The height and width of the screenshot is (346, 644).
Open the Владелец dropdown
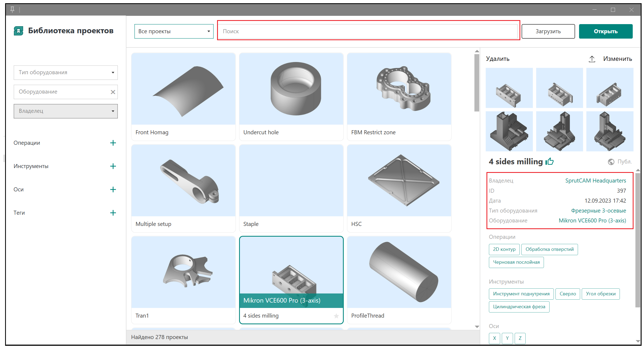click(x=65, y=111)
